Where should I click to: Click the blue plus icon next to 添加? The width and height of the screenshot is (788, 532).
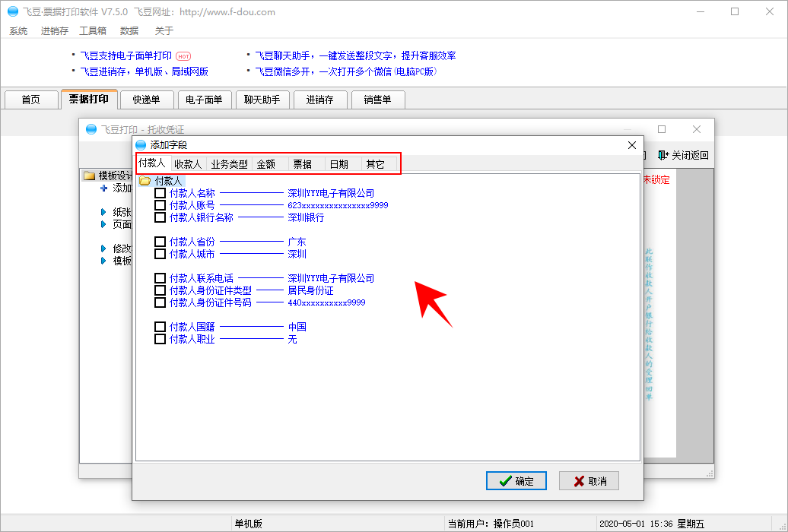click(x=103, y=188)
